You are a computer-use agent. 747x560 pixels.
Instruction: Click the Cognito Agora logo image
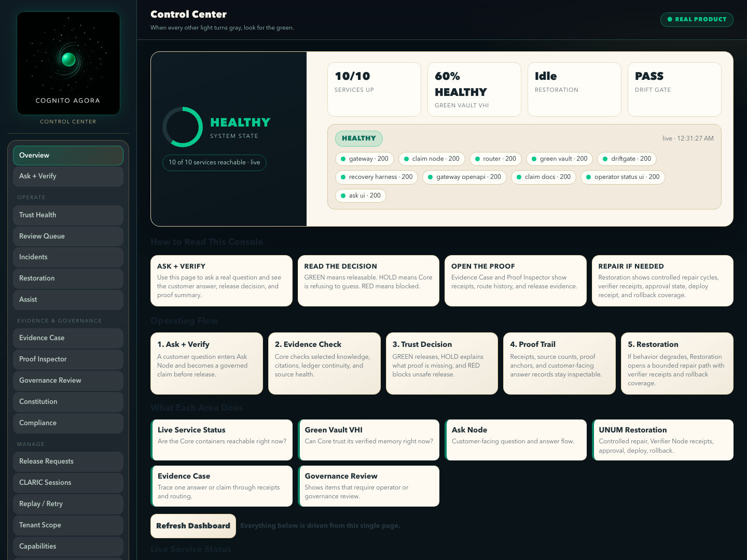click(x=68, y=63)
